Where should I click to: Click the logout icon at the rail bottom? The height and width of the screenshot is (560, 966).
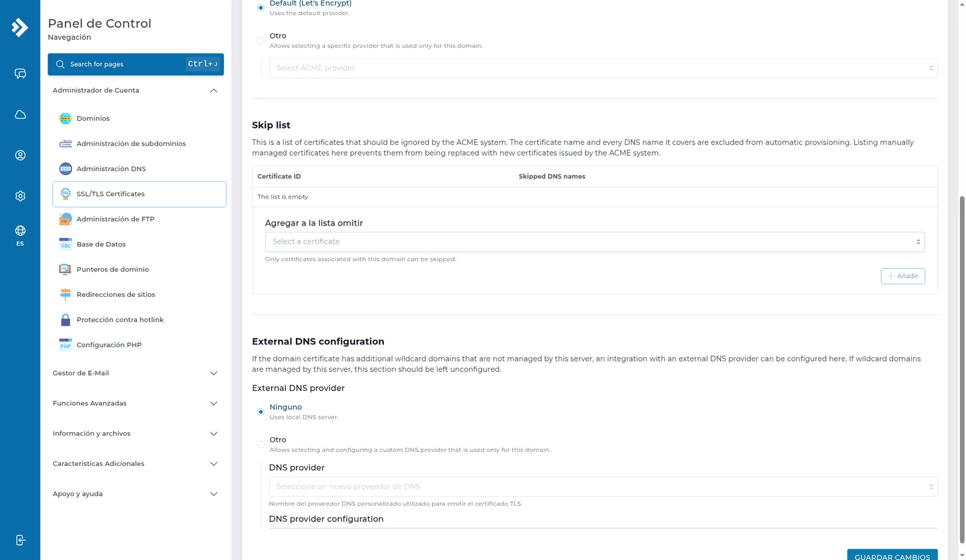pos(20,540)
